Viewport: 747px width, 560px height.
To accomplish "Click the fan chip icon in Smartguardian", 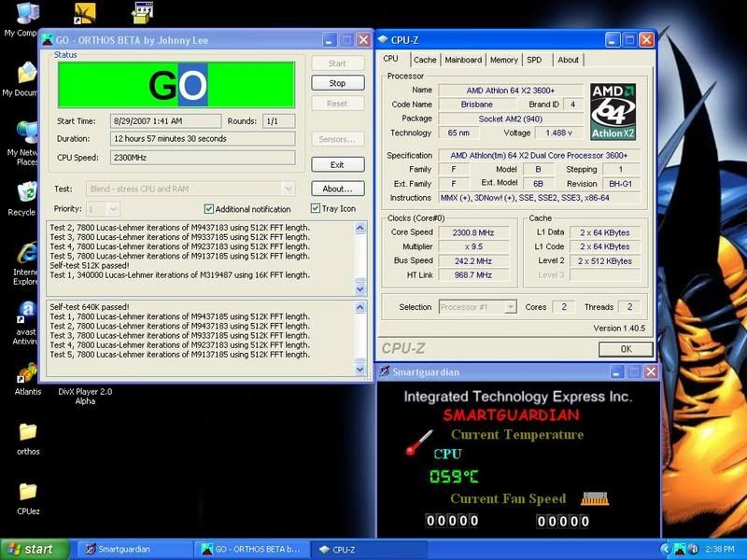I will (x=595, y=499).
